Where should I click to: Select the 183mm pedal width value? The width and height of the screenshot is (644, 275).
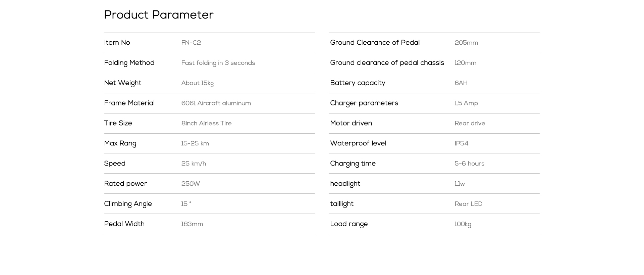coord(192,224)
